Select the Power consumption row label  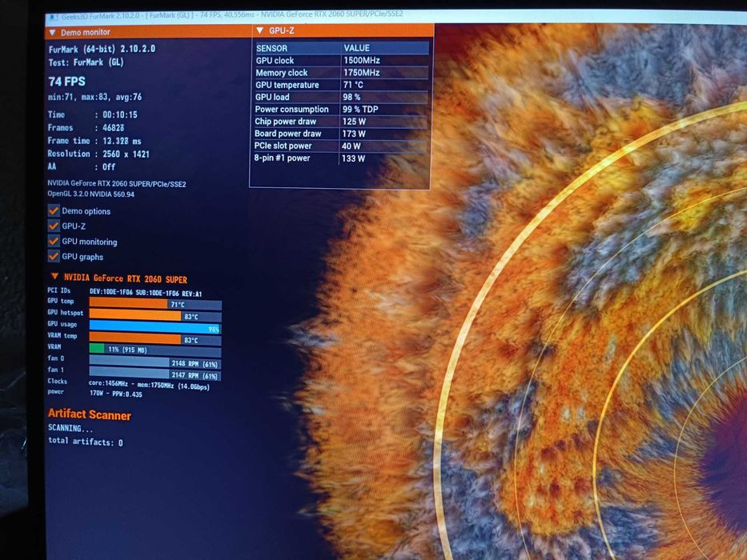(291, 109)
